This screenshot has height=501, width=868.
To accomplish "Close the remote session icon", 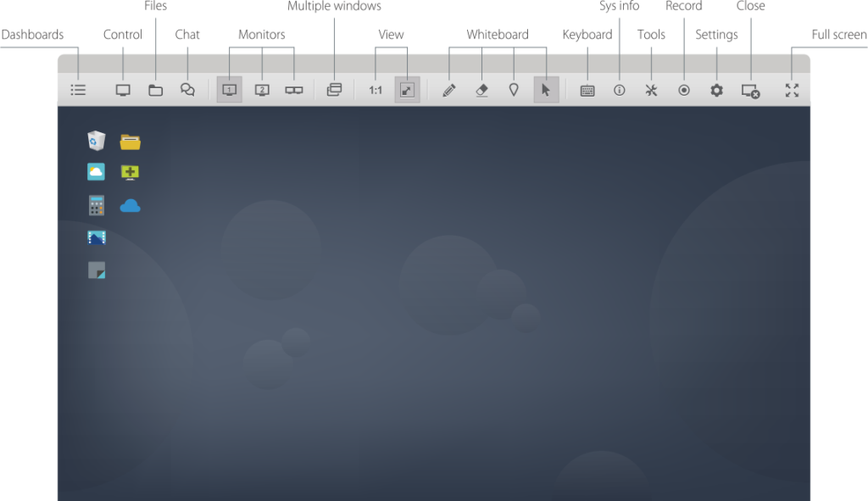I will (751, 91).
